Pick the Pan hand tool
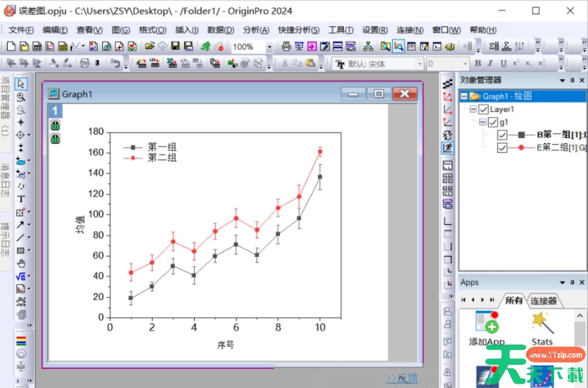Viewport: 588px width, 388px height. 21,263
